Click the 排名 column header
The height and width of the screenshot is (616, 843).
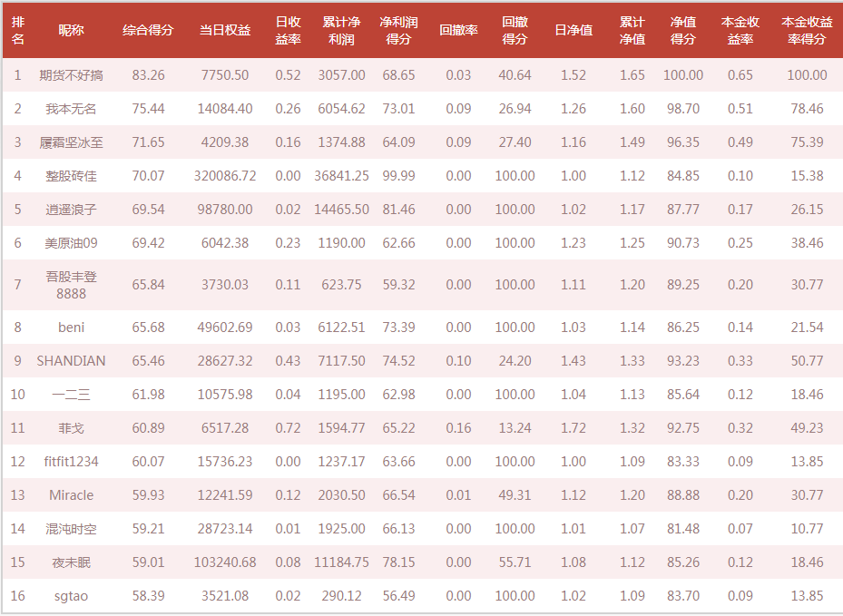tap(18, 30)
